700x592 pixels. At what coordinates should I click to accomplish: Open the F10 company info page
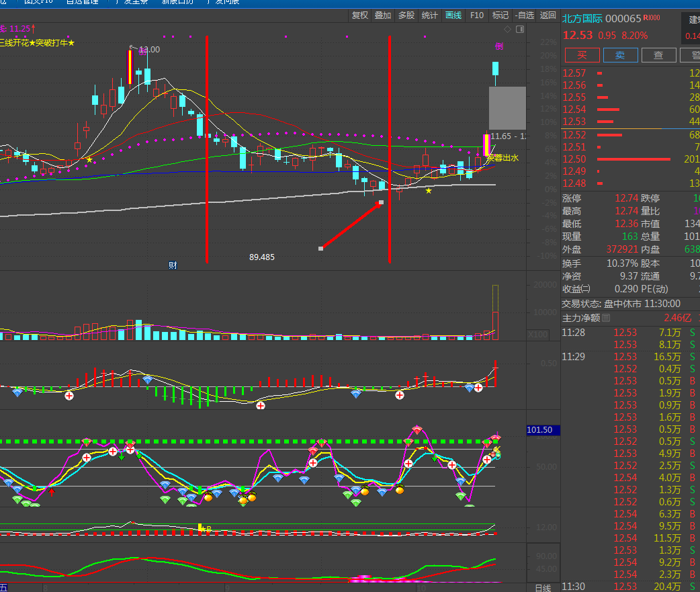pos(477,15)
